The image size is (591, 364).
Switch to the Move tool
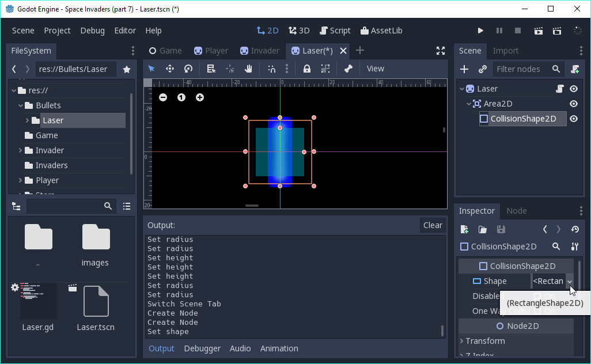tap(169, 69)
